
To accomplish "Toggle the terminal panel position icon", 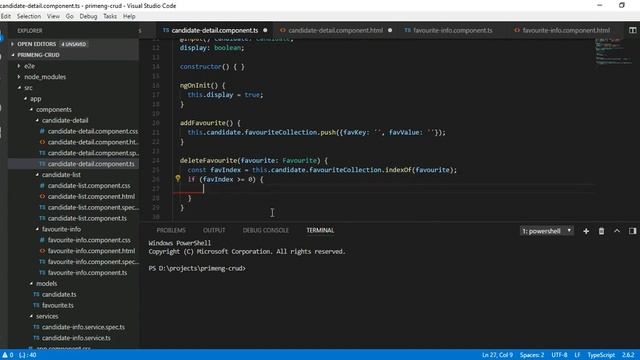I will point(632,231).
